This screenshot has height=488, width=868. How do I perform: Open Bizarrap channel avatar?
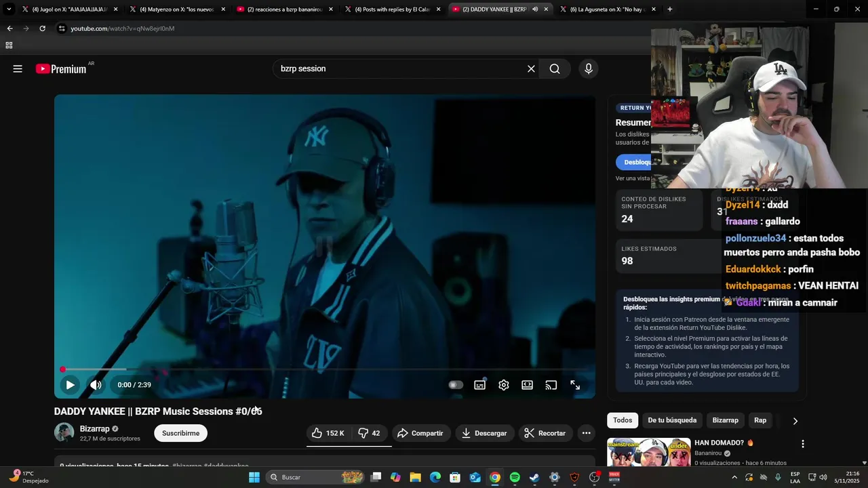coord(64,432)
